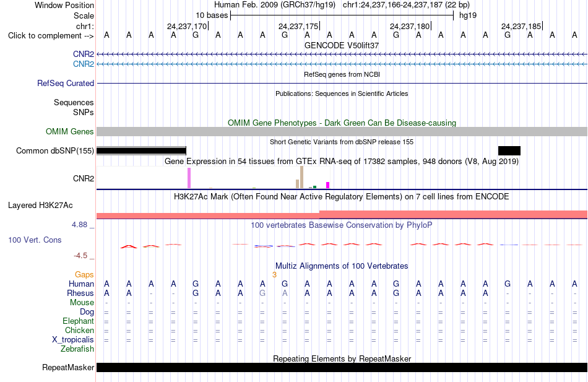Select the chr1:24,237,166-24,237,187 (22 bp) position text
588x382 pixels.
(406, 5)
